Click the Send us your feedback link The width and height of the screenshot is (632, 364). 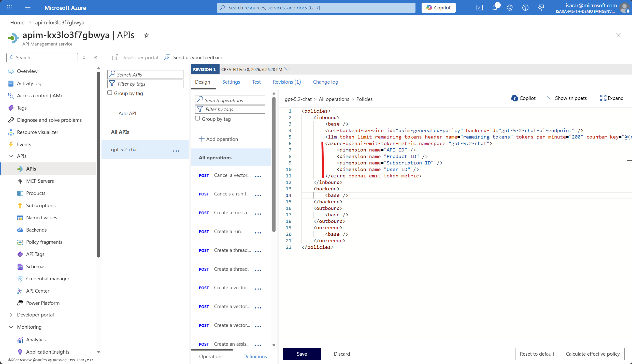point(194,58)
